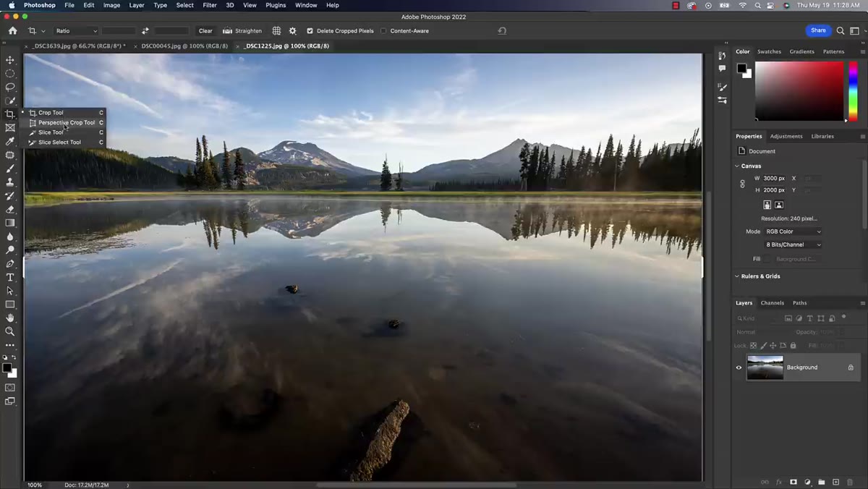
Task: Click inside the red color picker field
Action: tap(799, 90)
